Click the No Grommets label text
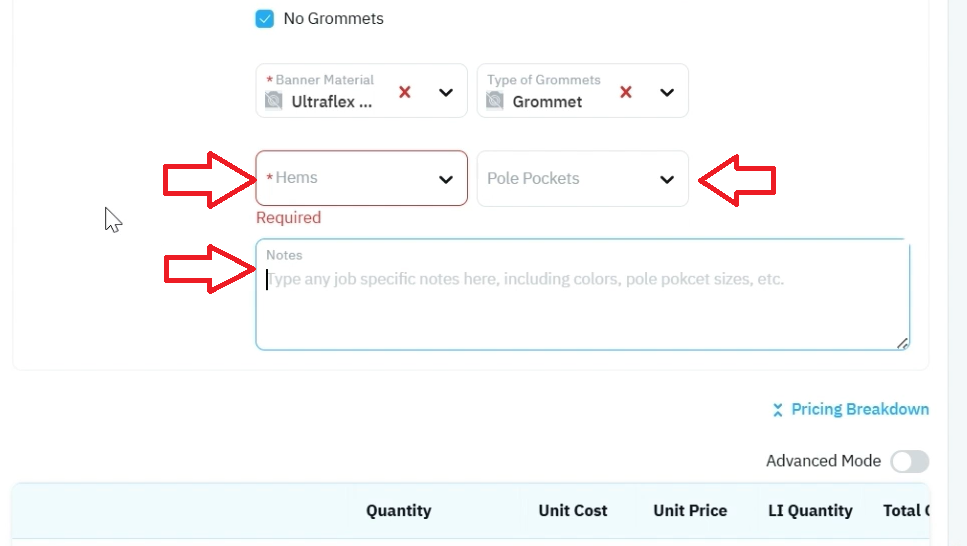The image size is (967, 546). pos(334,19)
